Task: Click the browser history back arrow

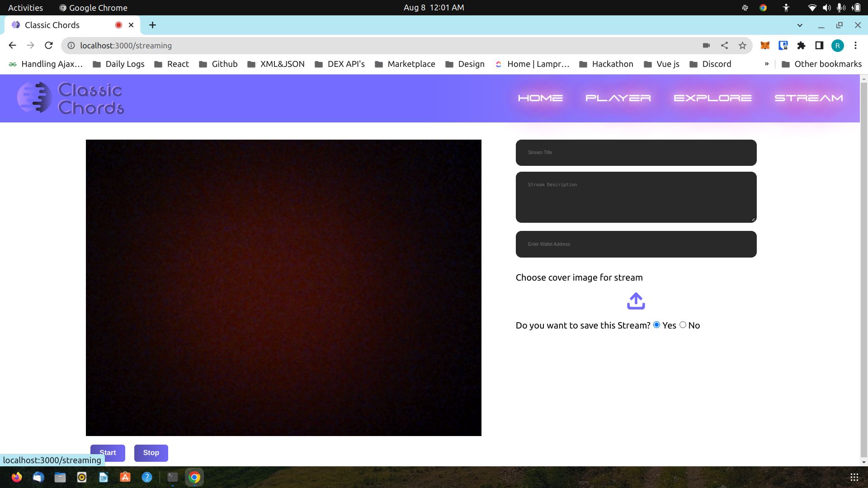Action: tap(12, 45)
